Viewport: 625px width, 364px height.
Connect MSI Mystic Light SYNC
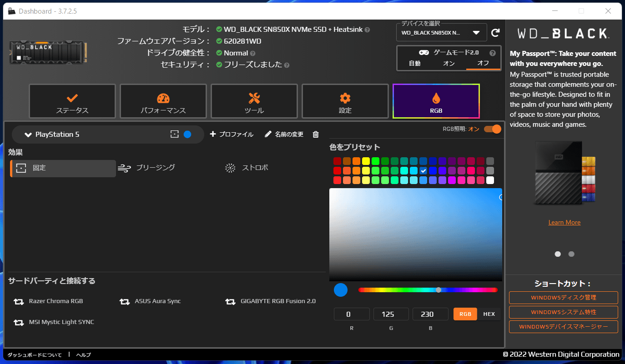[x=54, y=322]
